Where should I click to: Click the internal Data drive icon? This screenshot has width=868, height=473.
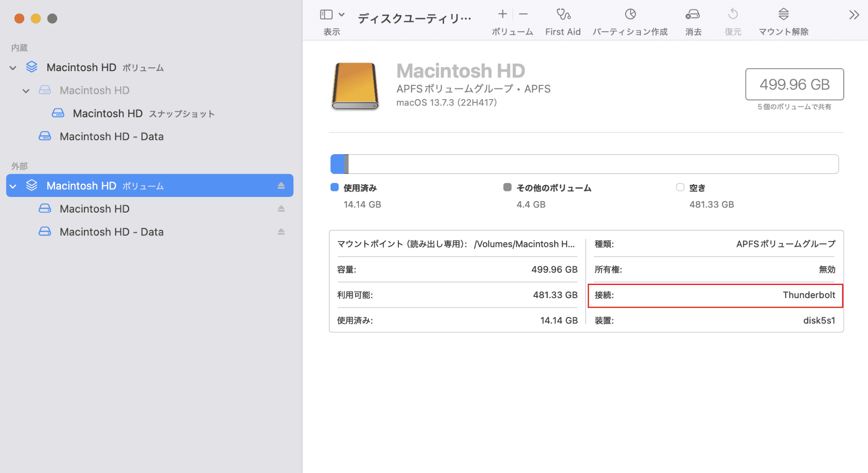point(45,136)
